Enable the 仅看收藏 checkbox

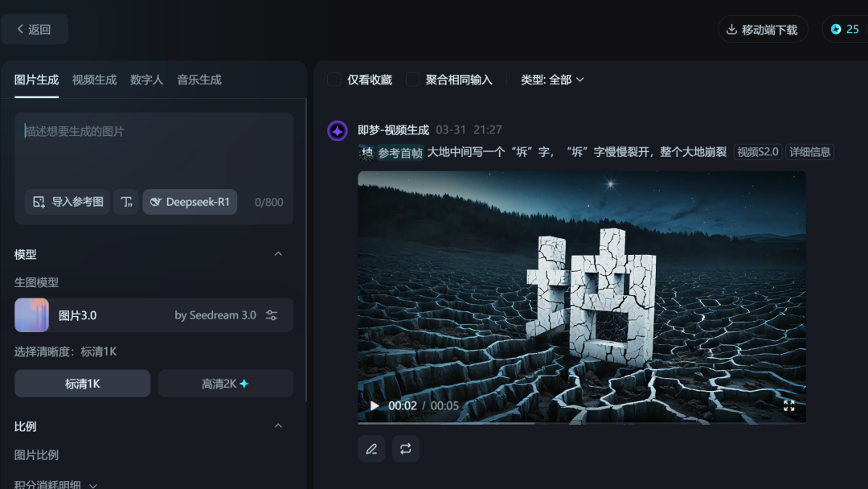(x=334, y=80)
